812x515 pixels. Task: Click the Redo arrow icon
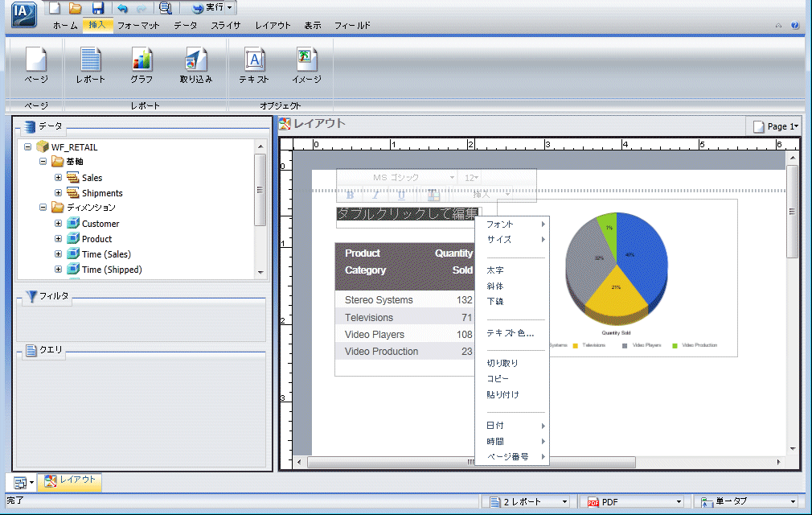click(141, 8)
